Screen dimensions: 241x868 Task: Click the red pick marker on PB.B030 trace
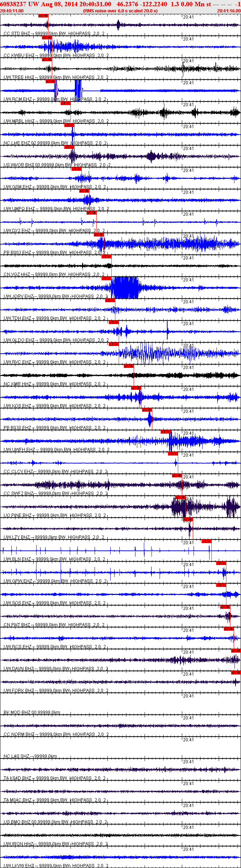(147, 410)
